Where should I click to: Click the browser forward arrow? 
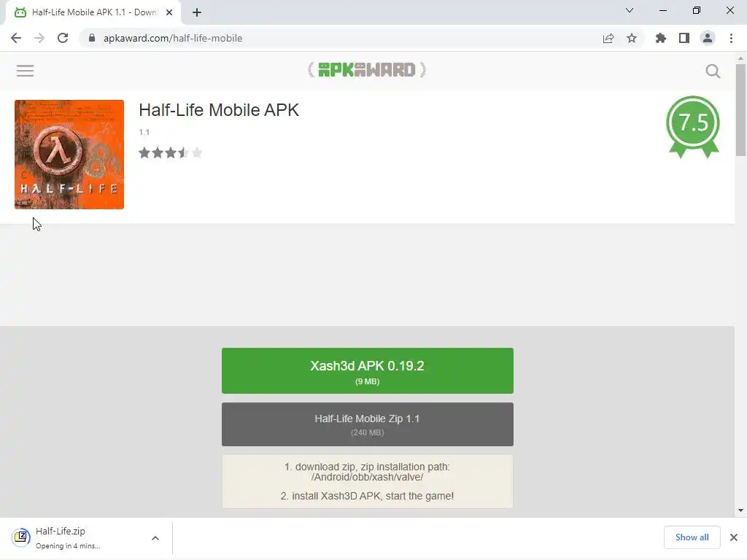[39, 38]
